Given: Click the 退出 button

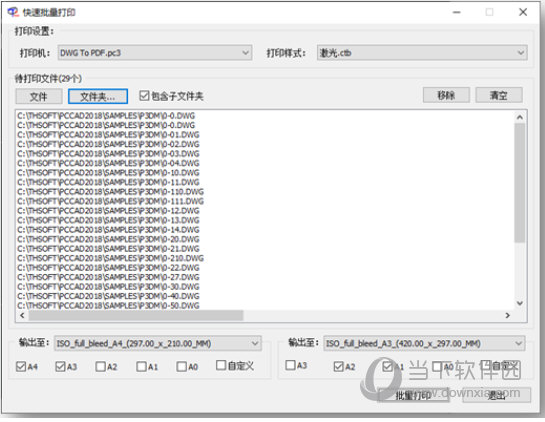Looking at the screenshot, I should click(x=496, y=395).
